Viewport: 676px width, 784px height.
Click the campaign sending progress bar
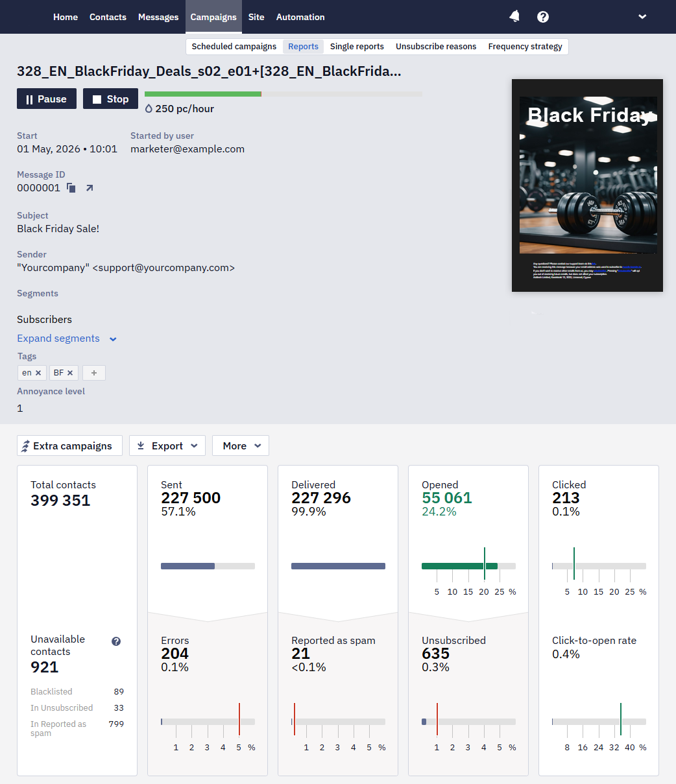click(284, 94)
